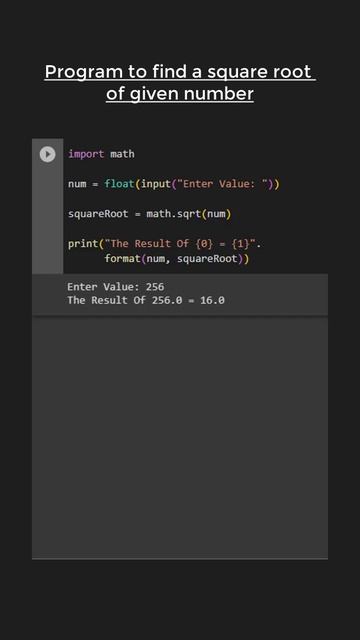Click the title 'Program to find a square root'
360x640 pixels.
[x=180, y=72]
